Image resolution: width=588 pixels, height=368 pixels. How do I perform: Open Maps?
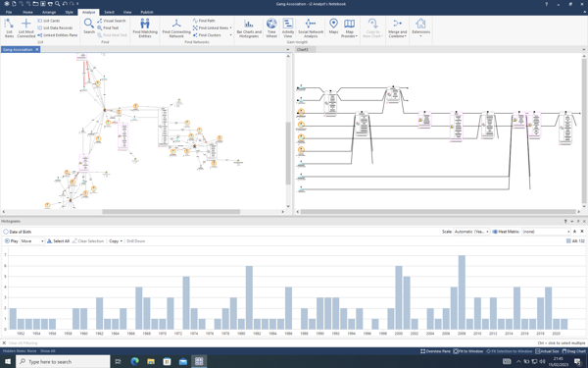(333, 26)
